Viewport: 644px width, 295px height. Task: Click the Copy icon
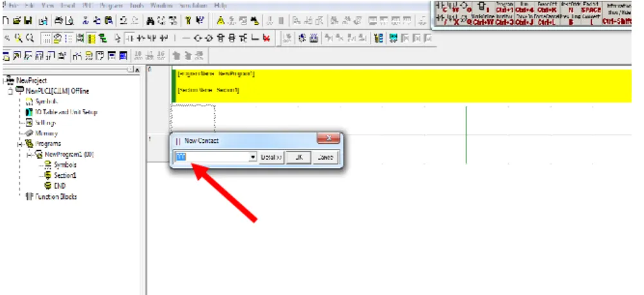(97, 20)
